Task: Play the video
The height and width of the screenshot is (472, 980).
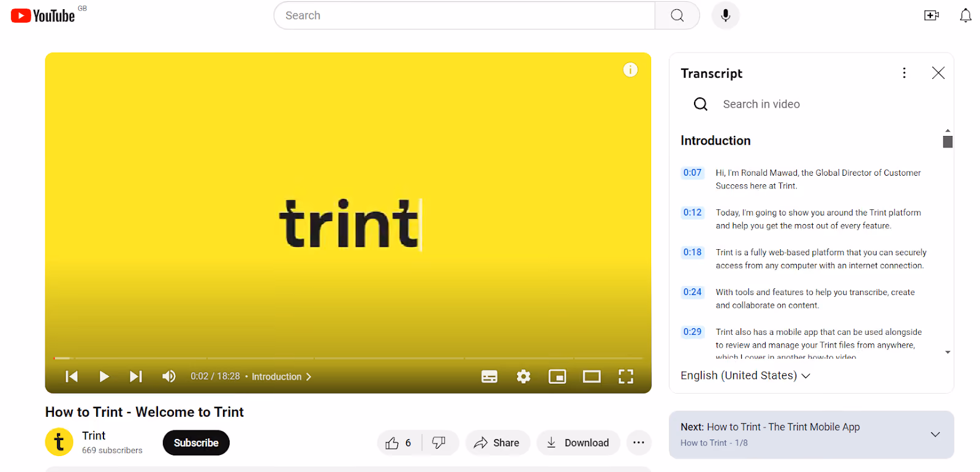Action: [104, 376]
